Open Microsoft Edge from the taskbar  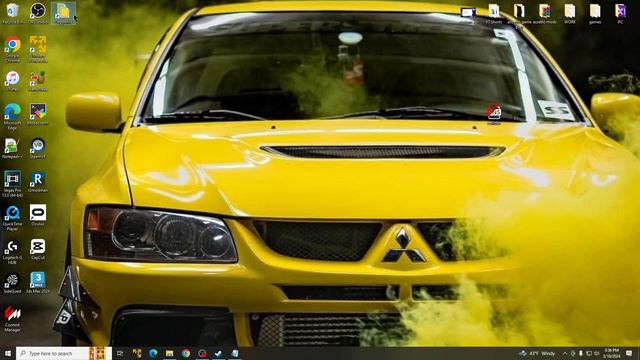153,353
